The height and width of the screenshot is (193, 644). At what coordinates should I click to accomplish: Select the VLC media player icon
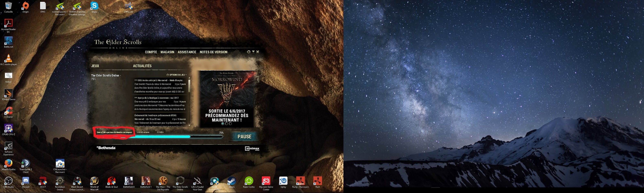[9, 60]
